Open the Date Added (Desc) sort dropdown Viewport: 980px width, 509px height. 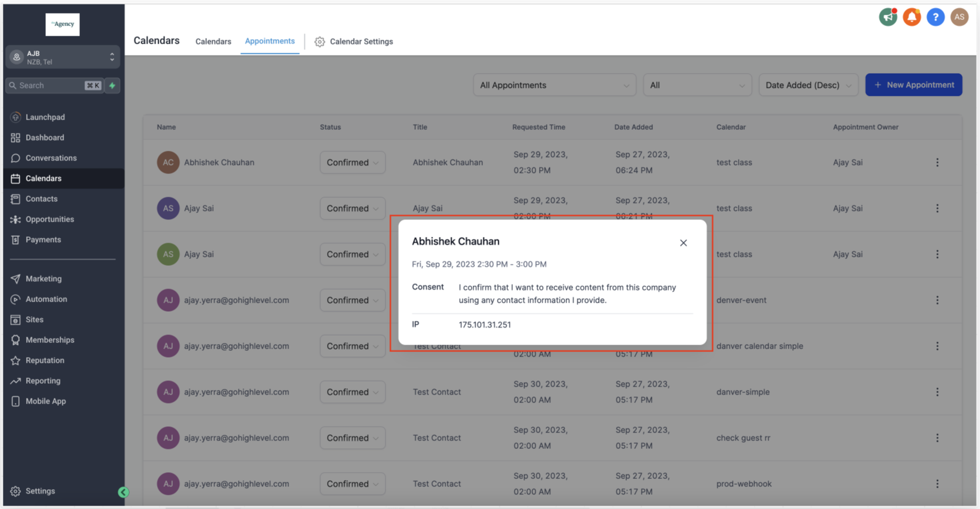[x=808, y=85]
